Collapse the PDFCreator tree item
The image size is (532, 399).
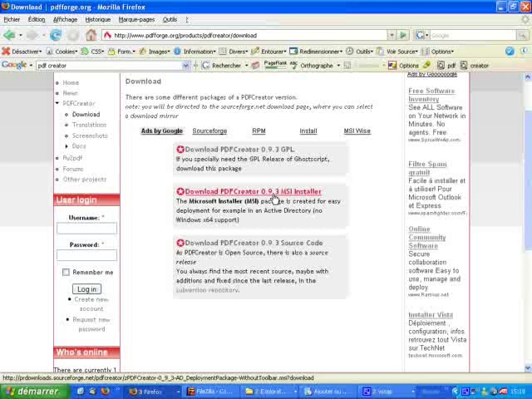(57, 103)
